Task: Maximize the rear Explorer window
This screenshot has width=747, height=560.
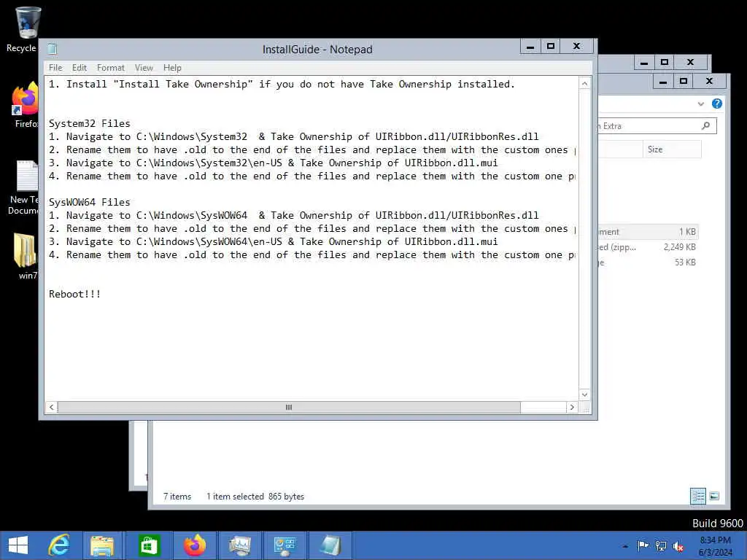Action: coord(665,62)
